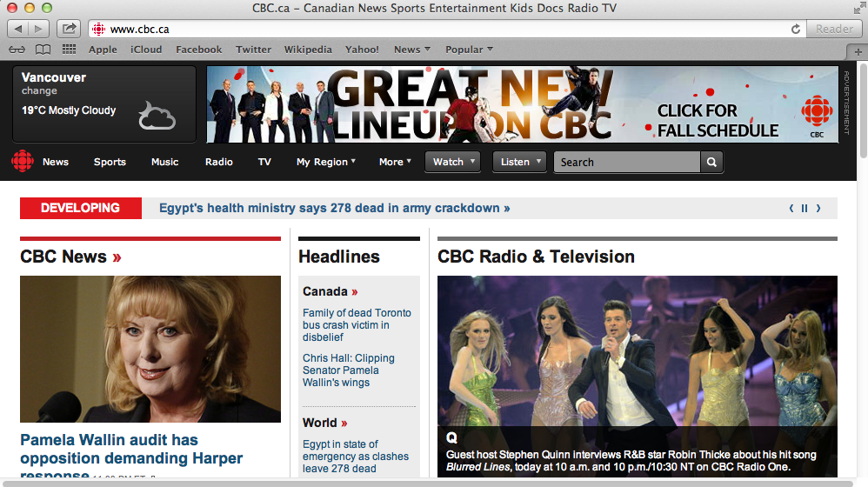Click the search magnifier button
This screenshot has height=487, width=868.
click(712, 162)
